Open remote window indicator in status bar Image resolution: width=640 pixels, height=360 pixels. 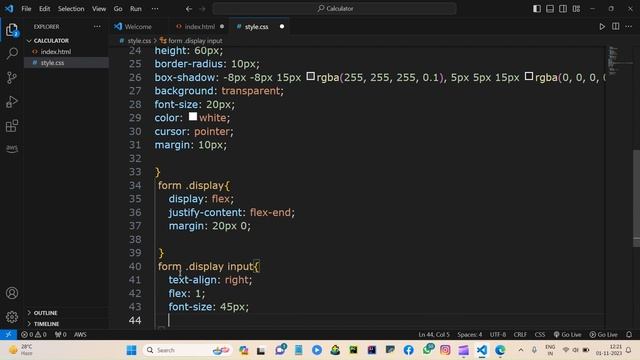[x=8, y=334]
